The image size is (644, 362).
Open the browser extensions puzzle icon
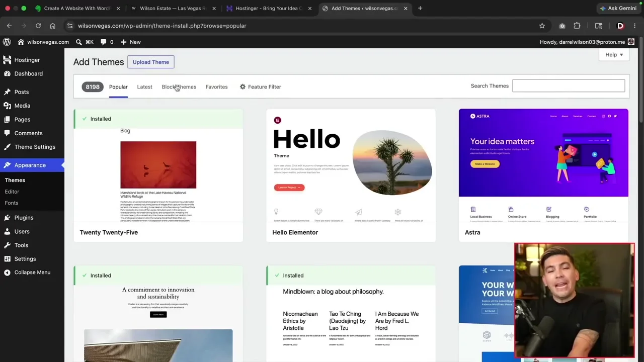(577, 26)
